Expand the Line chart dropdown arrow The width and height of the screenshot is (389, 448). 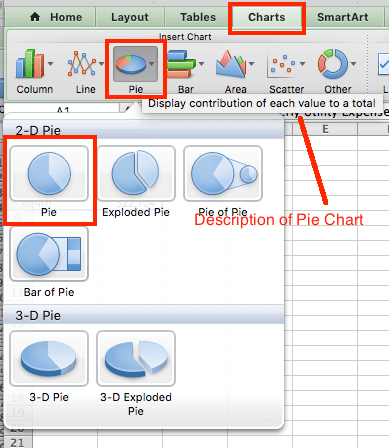coord(101,63)
